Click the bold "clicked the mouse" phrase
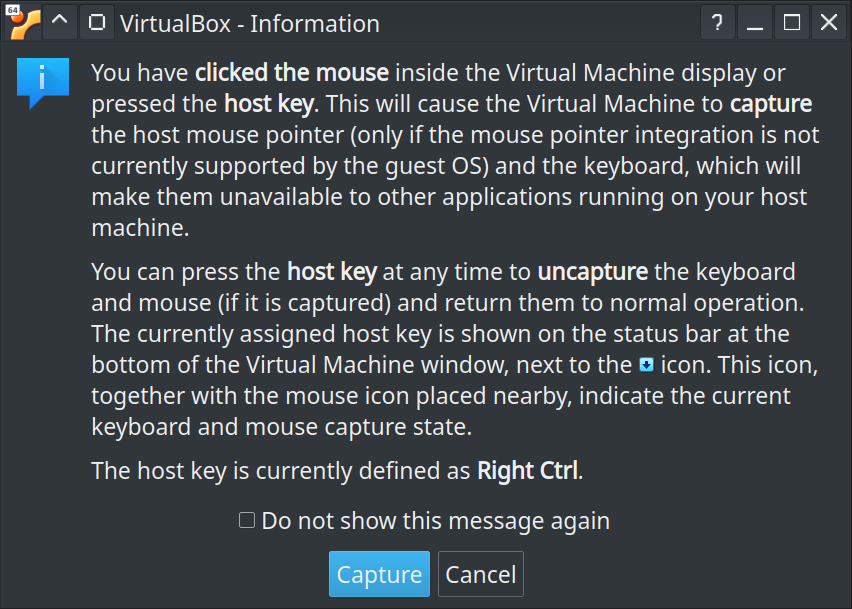 291,73
